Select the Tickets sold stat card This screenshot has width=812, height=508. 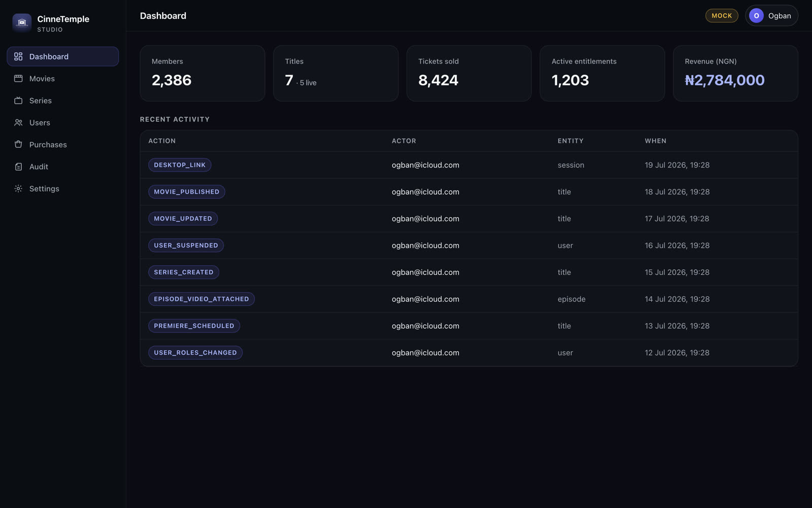pyautogui.click(x=469, y=73)
